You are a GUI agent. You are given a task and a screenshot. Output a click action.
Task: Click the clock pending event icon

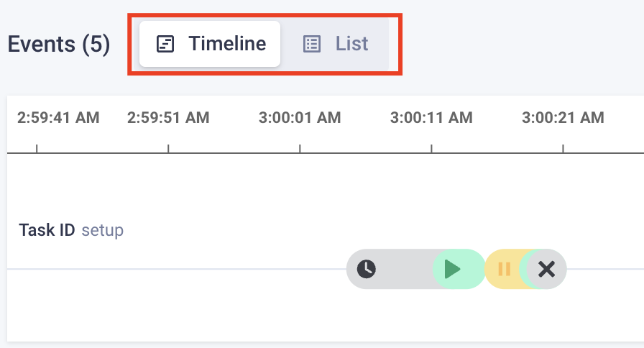tap(367, 269)
